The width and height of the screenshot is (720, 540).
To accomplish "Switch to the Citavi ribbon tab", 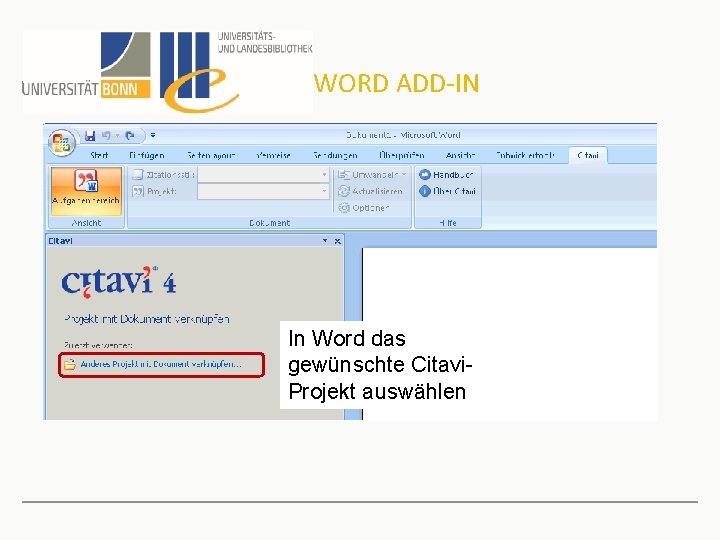I will point(588,155).
